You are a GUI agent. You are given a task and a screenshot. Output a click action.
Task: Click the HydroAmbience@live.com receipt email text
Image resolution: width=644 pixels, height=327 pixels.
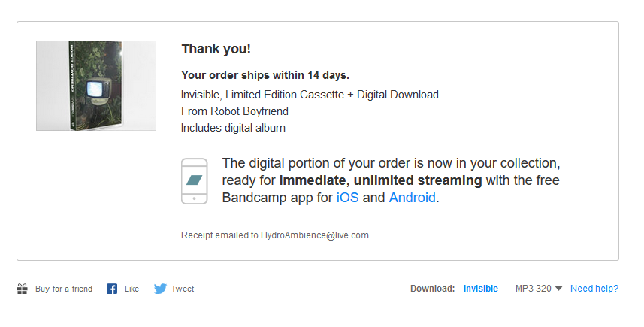tap(315, 235)
